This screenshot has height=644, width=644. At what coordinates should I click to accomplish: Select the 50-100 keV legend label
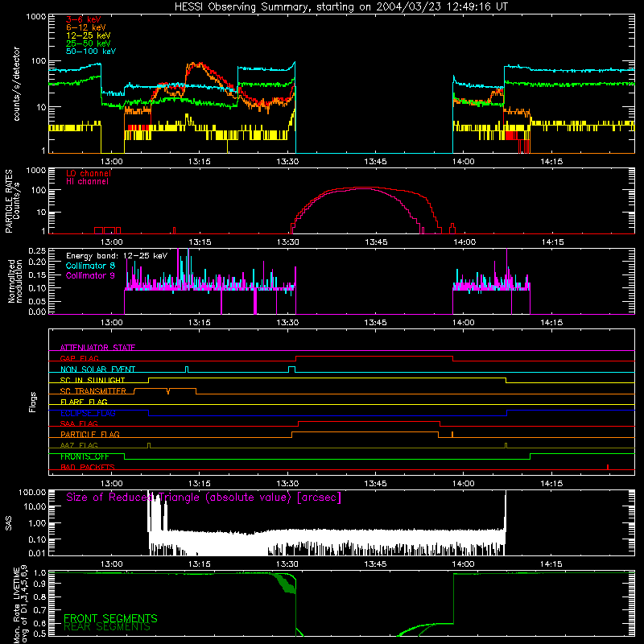point(91,52)
